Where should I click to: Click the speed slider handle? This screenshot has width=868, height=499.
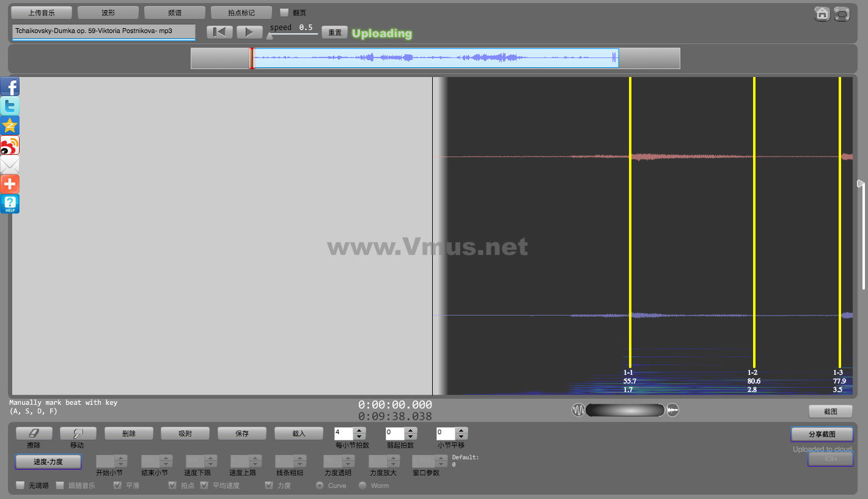click(x=270, y=36)
